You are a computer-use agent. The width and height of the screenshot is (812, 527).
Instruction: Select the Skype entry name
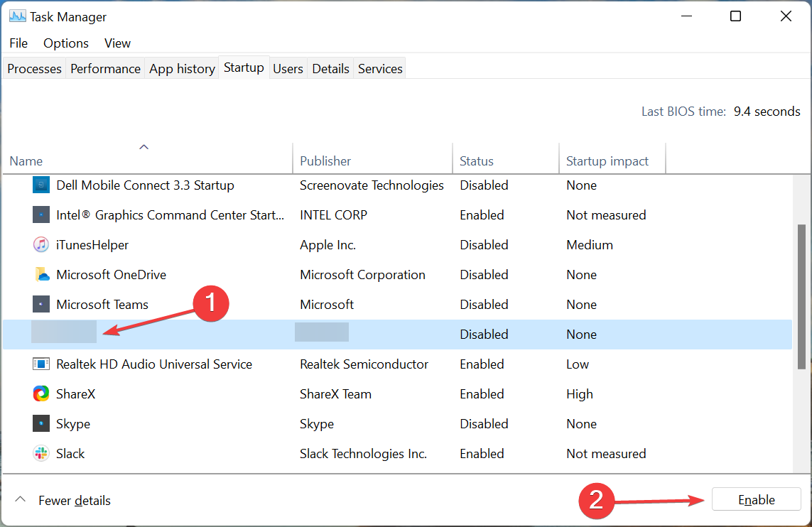pyautogui.click(x=73, y=424)
